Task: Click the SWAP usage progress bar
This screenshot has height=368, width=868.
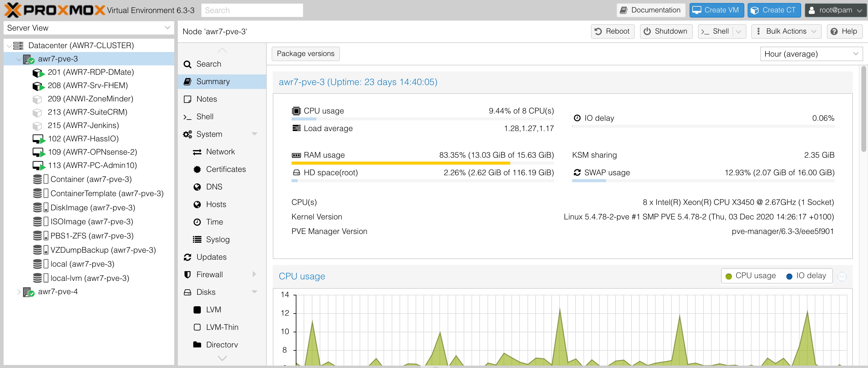Action: 703,181
